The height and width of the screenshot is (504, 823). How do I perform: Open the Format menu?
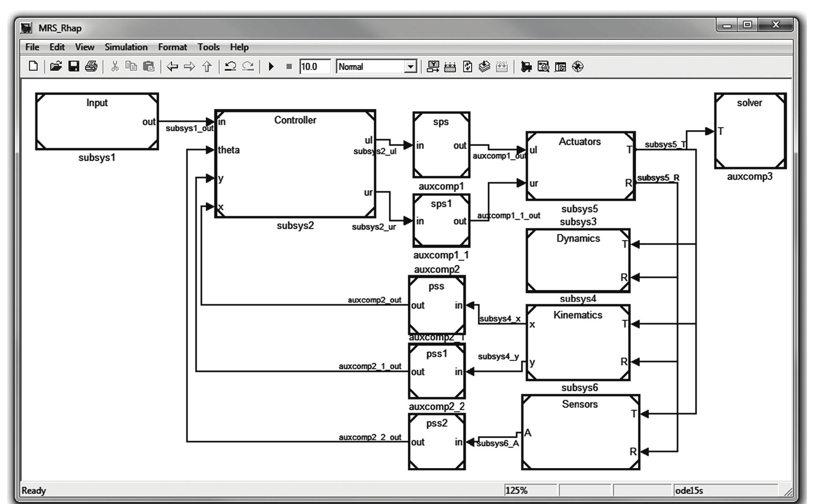[x=172, y=47]
